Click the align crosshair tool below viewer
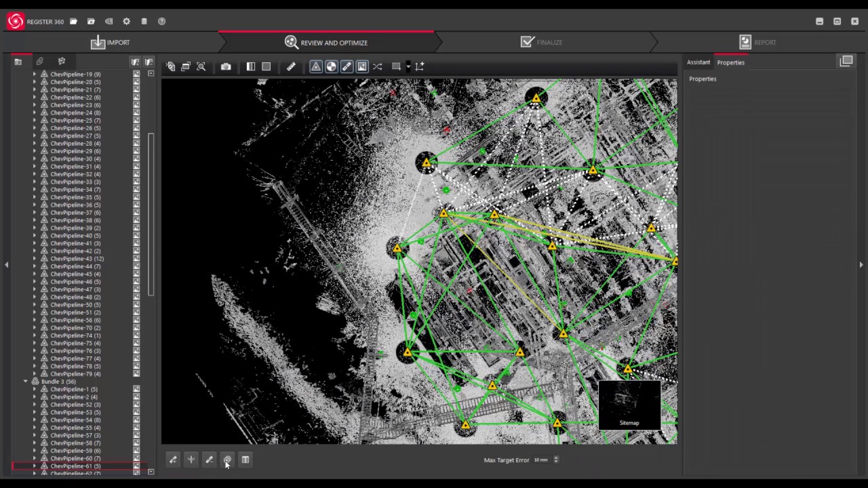The image size is (868, 488). pos(191,460)
